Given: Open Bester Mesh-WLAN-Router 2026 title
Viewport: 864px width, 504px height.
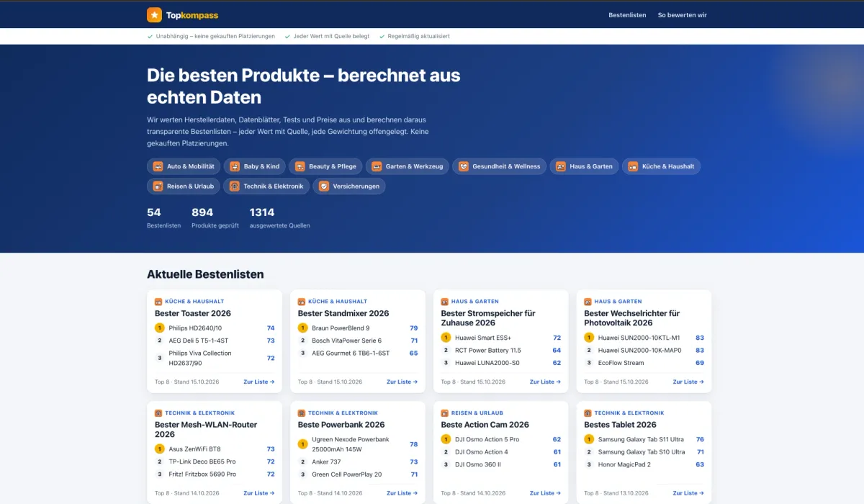Looking at the screenshot, I should [206, 430].
